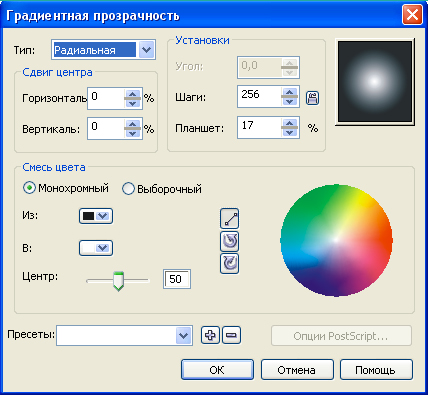The image size is (428, 395).
Task: Decrease the Горизонталь value with down arrow
Action: pyautogui.click(x=133, y=103)
